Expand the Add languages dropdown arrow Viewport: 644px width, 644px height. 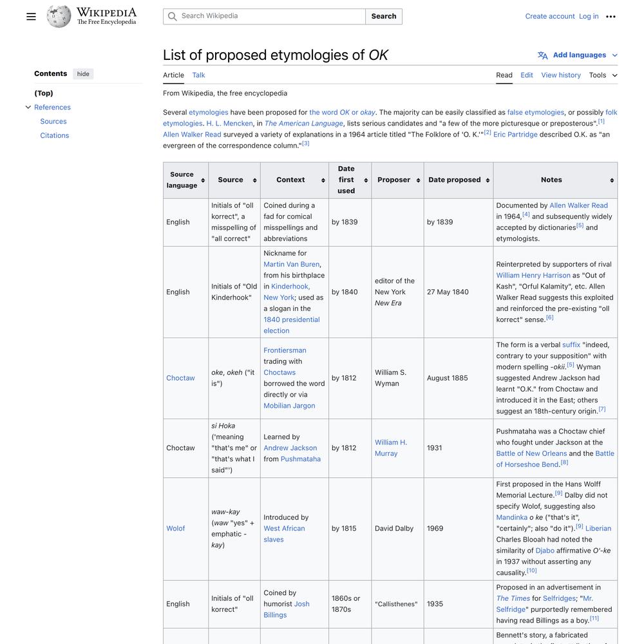click(615, 55)
